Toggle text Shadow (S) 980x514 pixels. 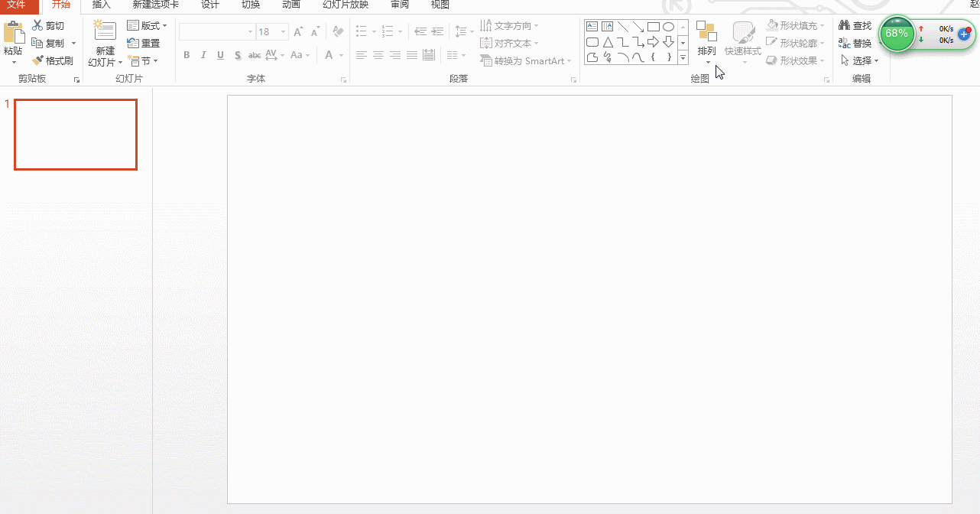pyautogui.click(x=238, y=55)
